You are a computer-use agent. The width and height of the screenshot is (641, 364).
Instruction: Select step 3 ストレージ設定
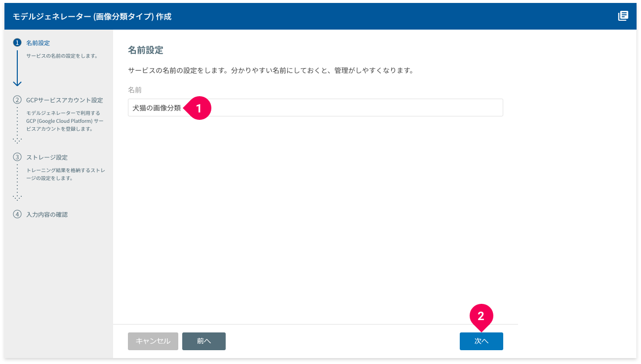47,157
